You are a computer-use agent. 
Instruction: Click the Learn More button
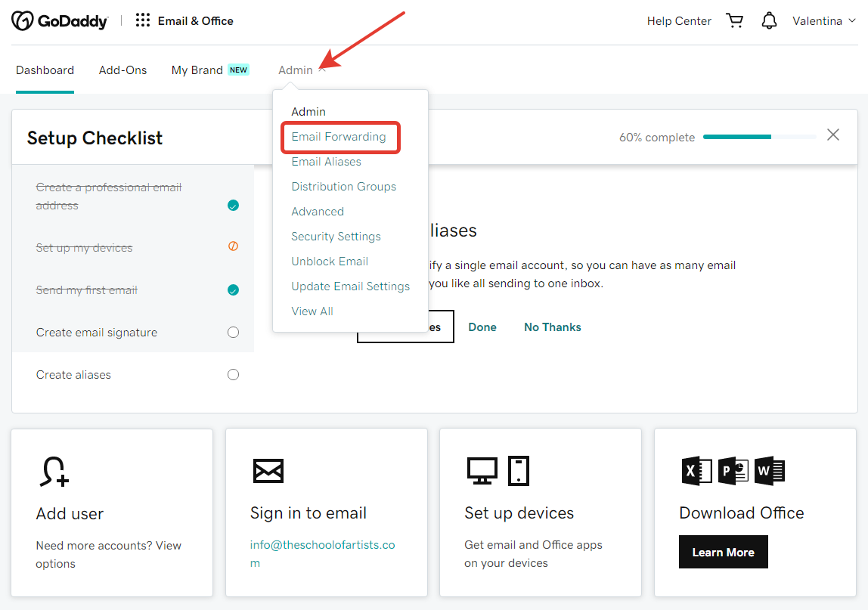pyautogui.click(x=723, y=552)
